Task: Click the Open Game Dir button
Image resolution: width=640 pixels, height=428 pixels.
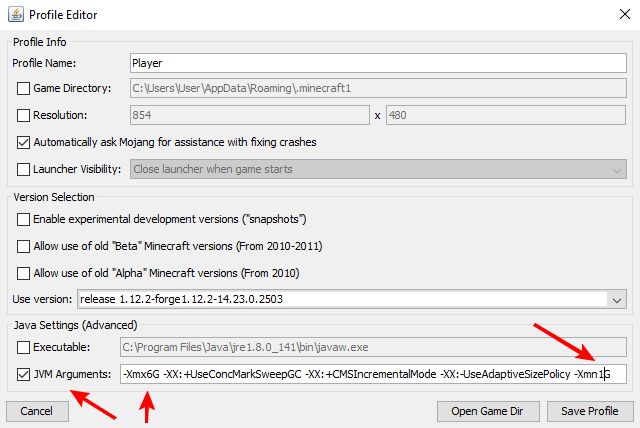Action: tap(487, 411)
